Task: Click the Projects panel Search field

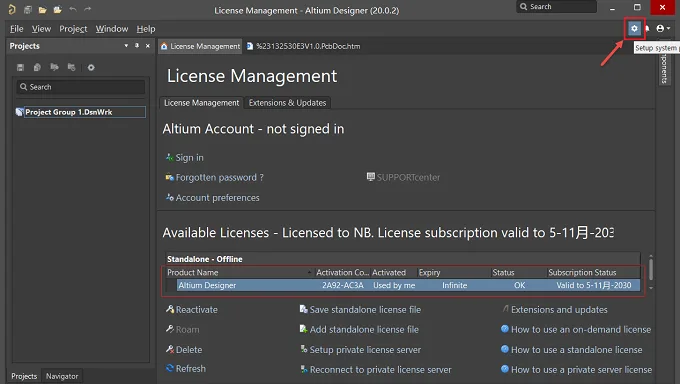Action: (81, 87)
